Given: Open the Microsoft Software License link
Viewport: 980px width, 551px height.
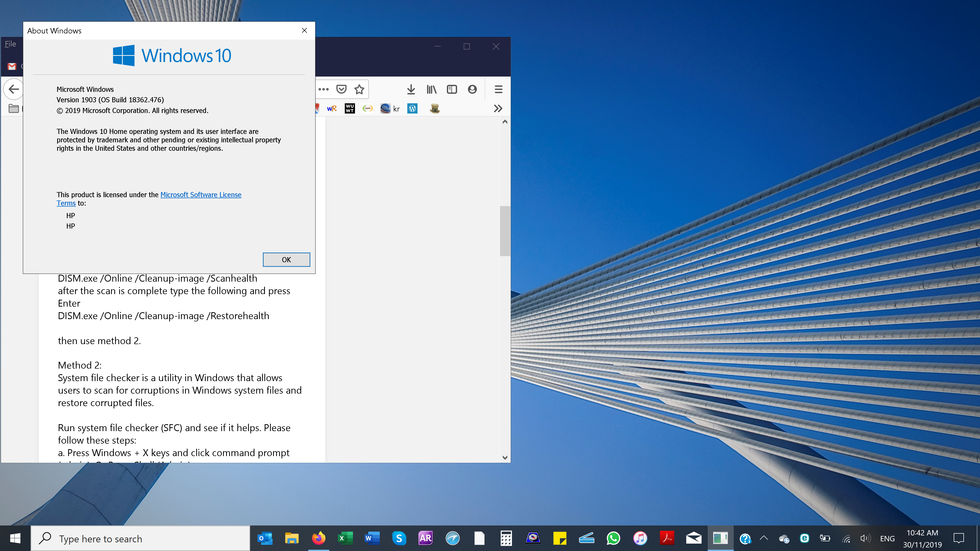Looking at the screenshot, I should pos(201,195).
